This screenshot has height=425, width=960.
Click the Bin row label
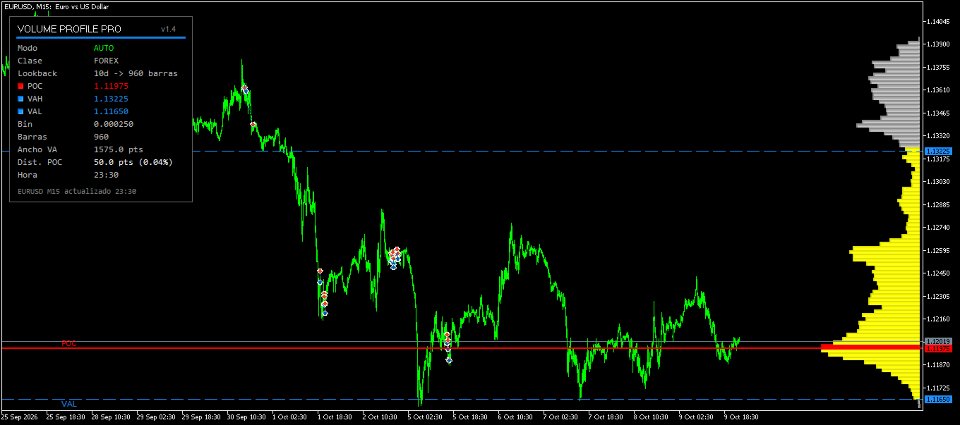click(x=24, y=124)
